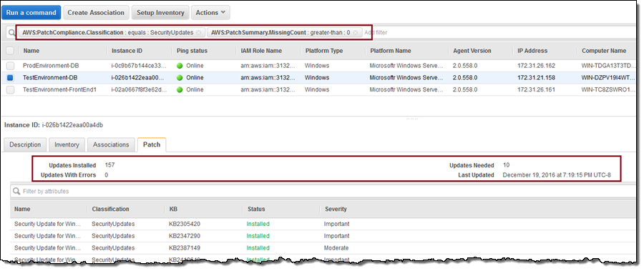The height and width of the screenshot is (271, 644).
Task: Switch to the Inventory tab
Action: tap(67, 144)
